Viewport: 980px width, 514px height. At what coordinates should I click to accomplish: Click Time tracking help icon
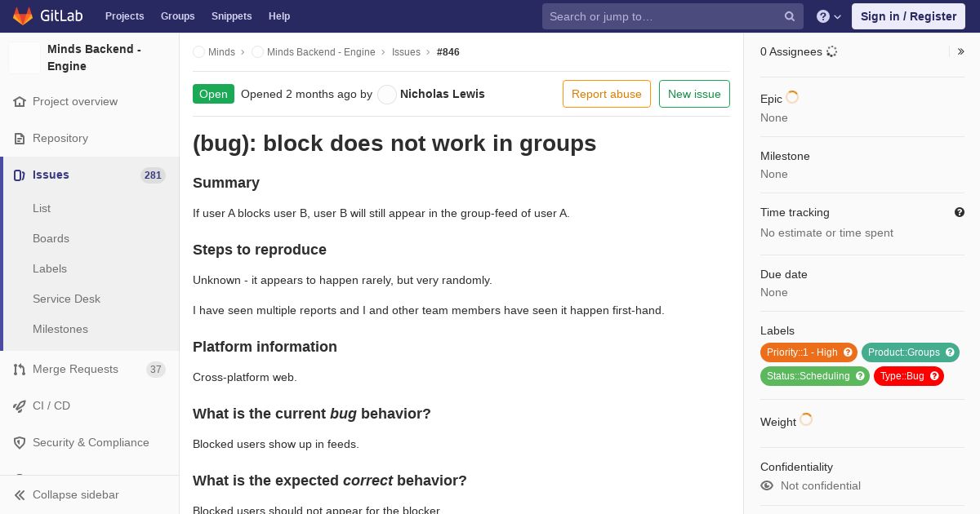pos(960,212)
